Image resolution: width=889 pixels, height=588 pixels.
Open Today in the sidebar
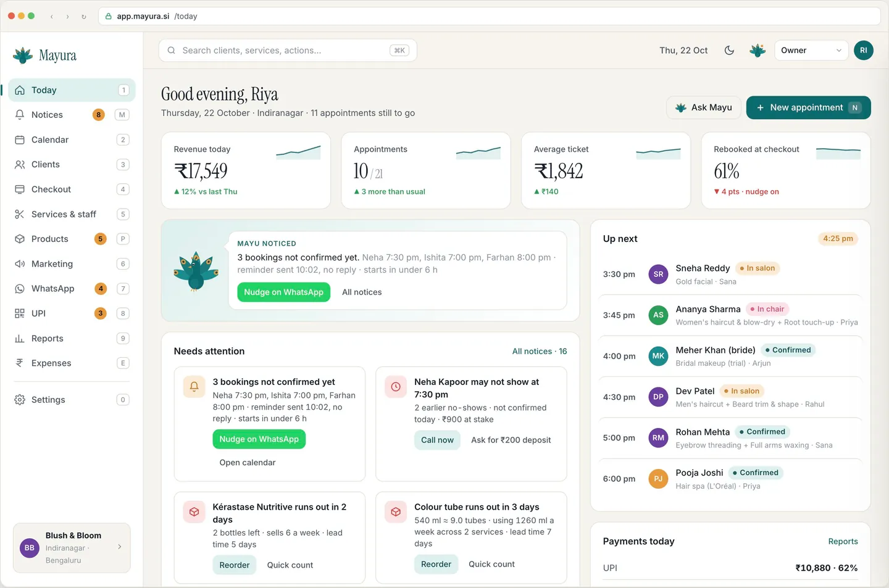pyautogui.click(x=72, y=90)
